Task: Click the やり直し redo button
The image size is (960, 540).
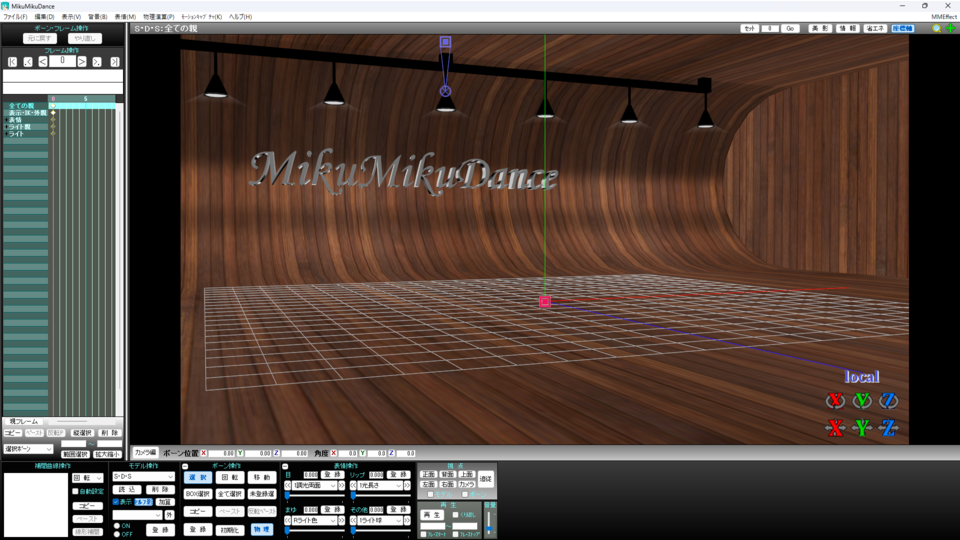Action: tap(84, 39)
